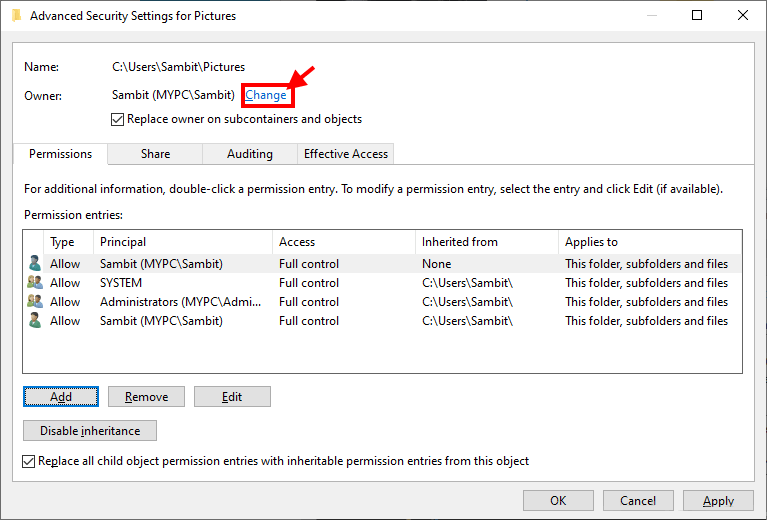Close the Advanced Security Settings window
Screen dimensions: 767x520
coord(742,16)
